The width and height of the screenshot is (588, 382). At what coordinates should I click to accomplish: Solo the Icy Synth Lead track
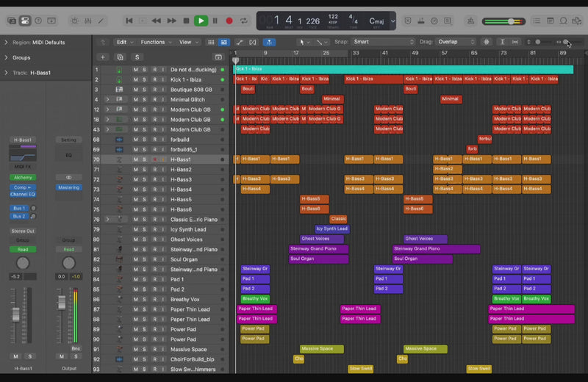tap(145, 229)
